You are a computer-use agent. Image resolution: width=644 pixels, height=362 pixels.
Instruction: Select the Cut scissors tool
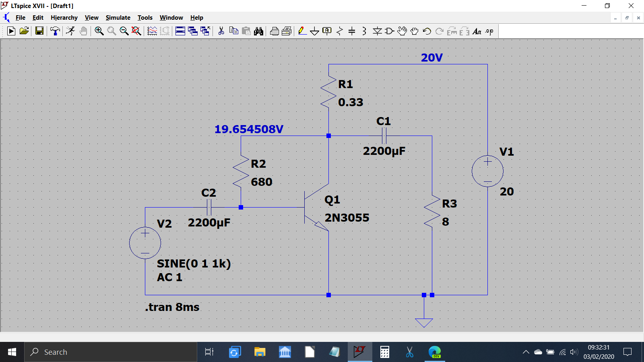(x=221, y=31)
